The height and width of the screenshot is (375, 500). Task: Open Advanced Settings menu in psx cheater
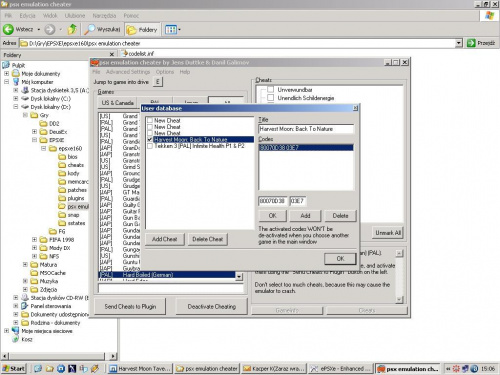tap(128, 72)
